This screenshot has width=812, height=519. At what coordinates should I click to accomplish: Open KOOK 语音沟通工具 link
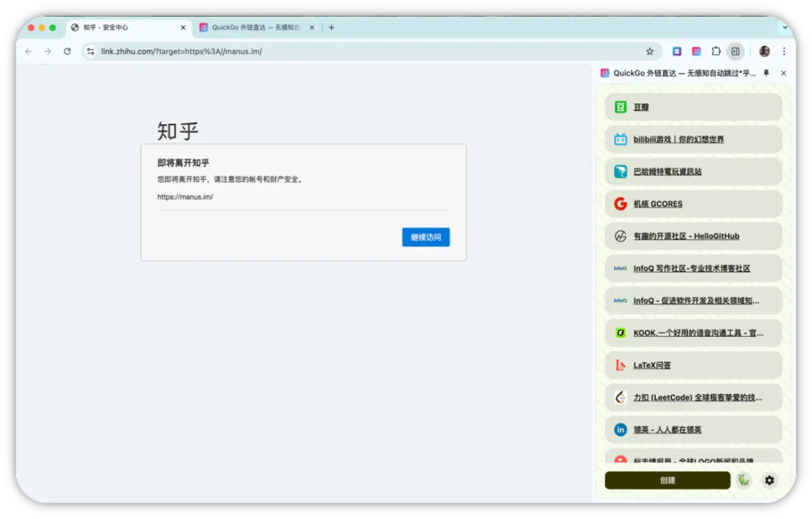pyautogui.click(x=698, y=333)
